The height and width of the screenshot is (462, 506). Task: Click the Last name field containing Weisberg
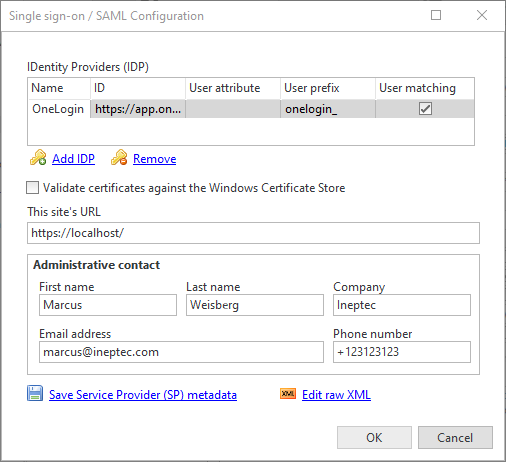click(x=255, y=305)
